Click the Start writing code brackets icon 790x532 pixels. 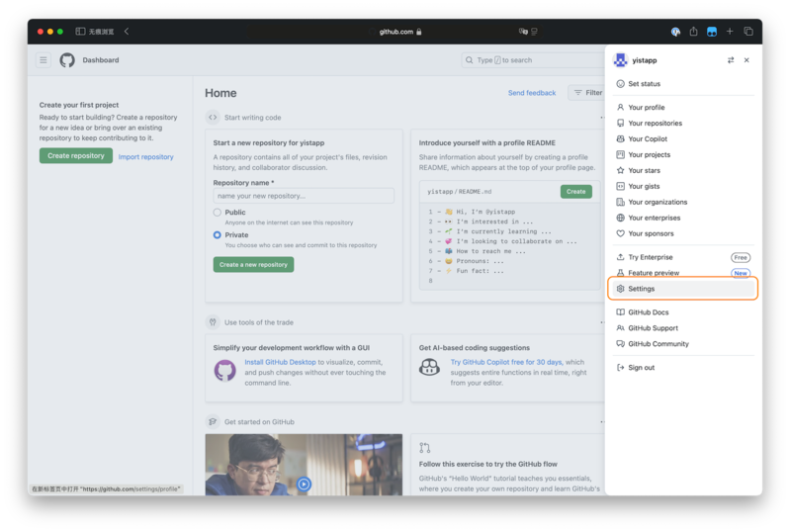(213, 118)
